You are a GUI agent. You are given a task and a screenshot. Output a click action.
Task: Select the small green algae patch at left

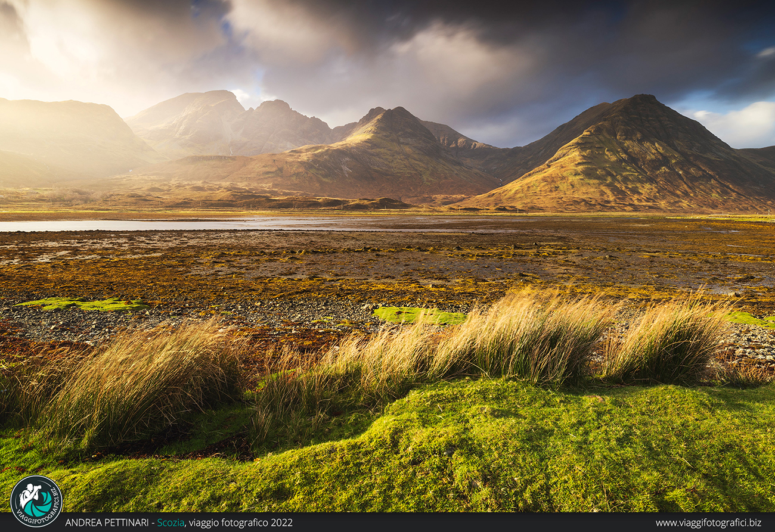point(83,304)
